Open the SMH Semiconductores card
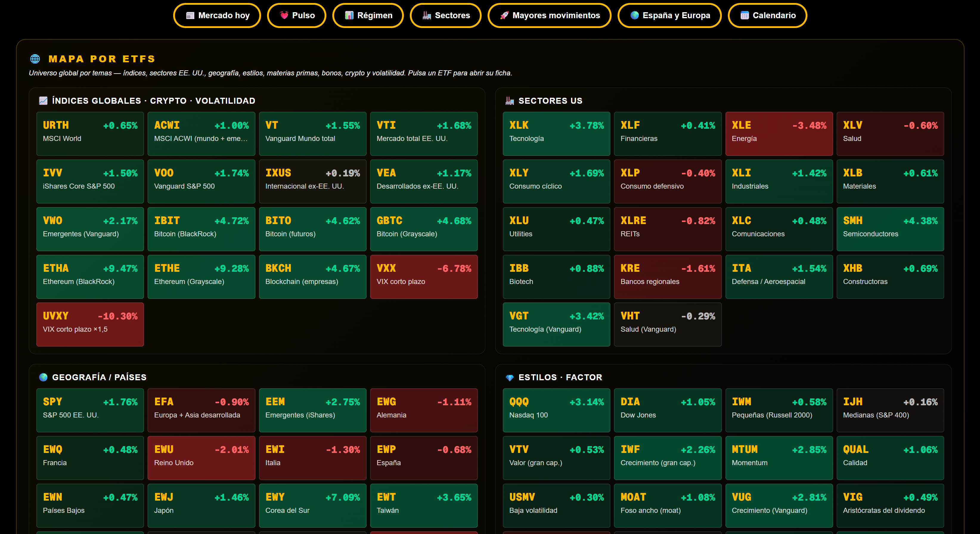This screenshot has height=534, width=980. pos(890,229)
